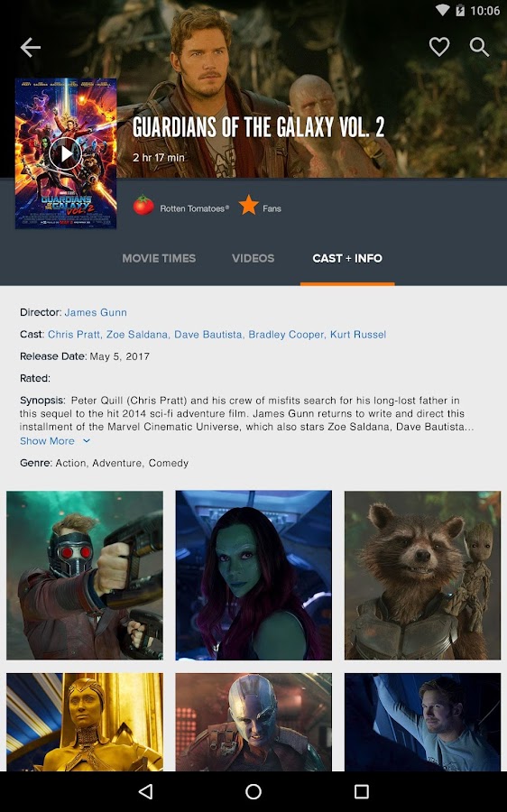Open Rotten Tomatoes rating
This screenshot has width=507, height=812.
180,206
